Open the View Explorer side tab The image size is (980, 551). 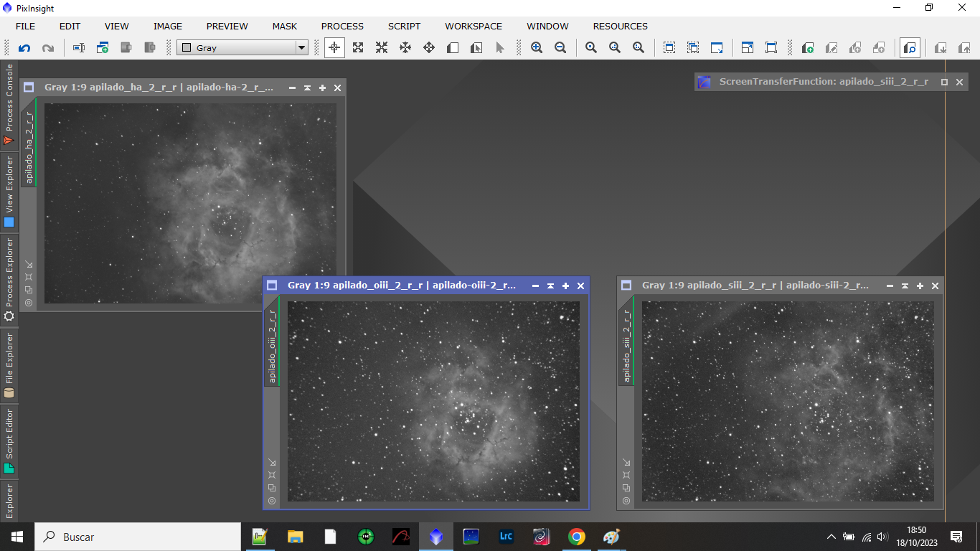coord(9,192)
